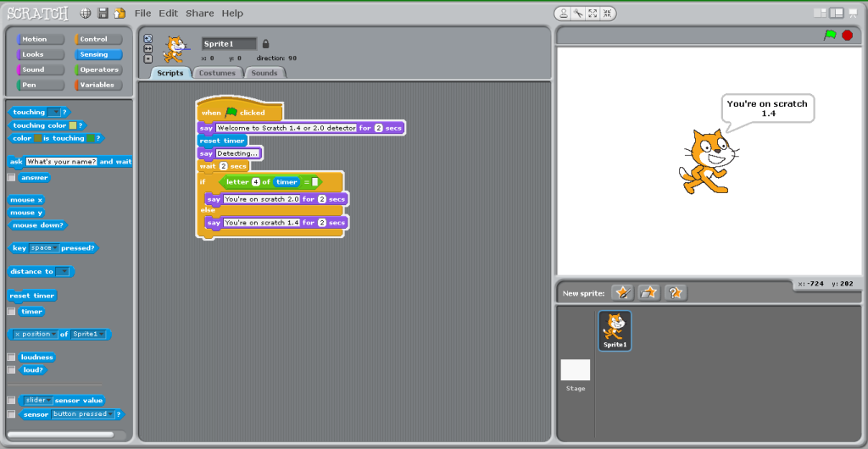Select the duplicate stamp tool
This screenshot has width=868, height=449.
[x=564, y=14]
